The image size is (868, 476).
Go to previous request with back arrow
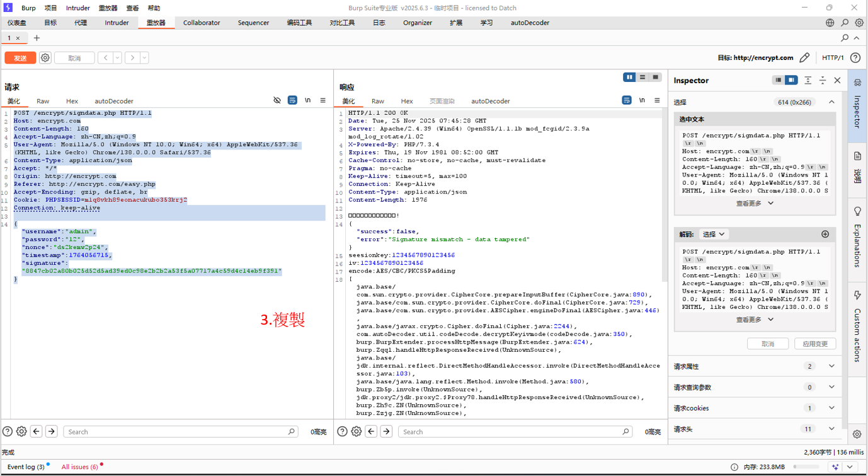106,58
